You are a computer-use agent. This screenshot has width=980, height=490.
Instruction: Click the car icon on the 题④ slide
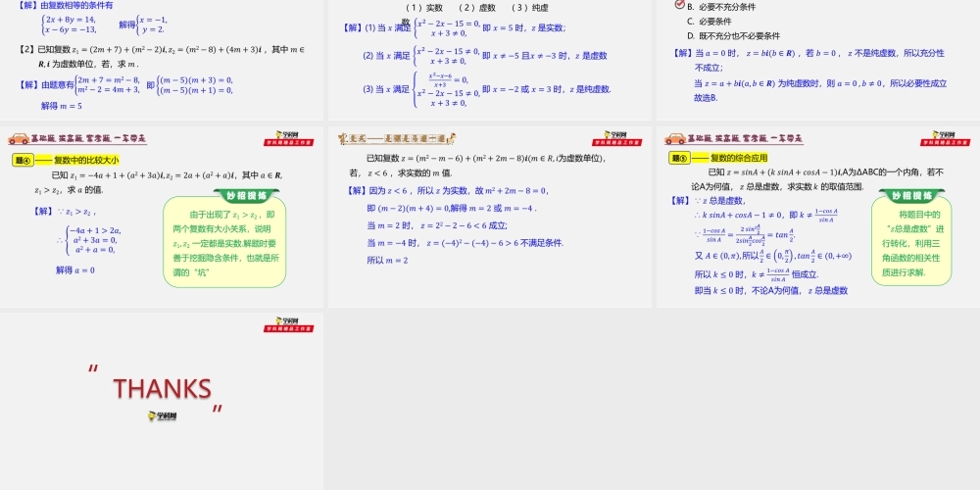pos(18,139)
